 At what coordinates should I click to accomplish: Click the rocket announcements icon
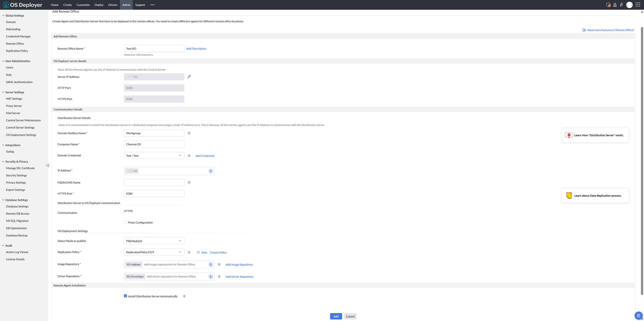pos(615,5)
